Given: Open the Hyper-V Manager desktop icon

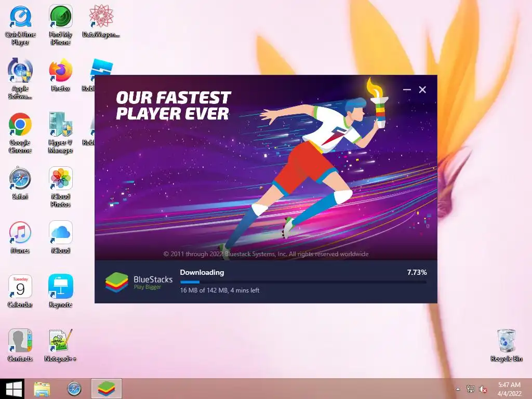Looking at the screenshot, I should 60,133.
